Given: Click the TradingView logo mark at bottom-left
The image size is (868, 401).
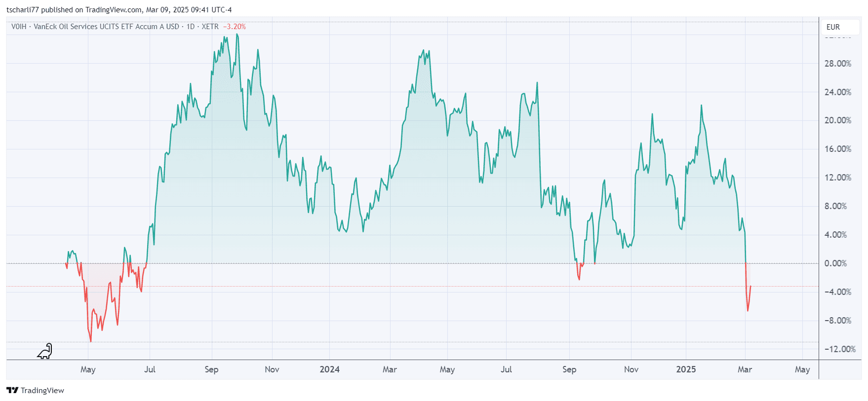Looking at the screenshot, I should pyautogui.click(x=12, y=390).
